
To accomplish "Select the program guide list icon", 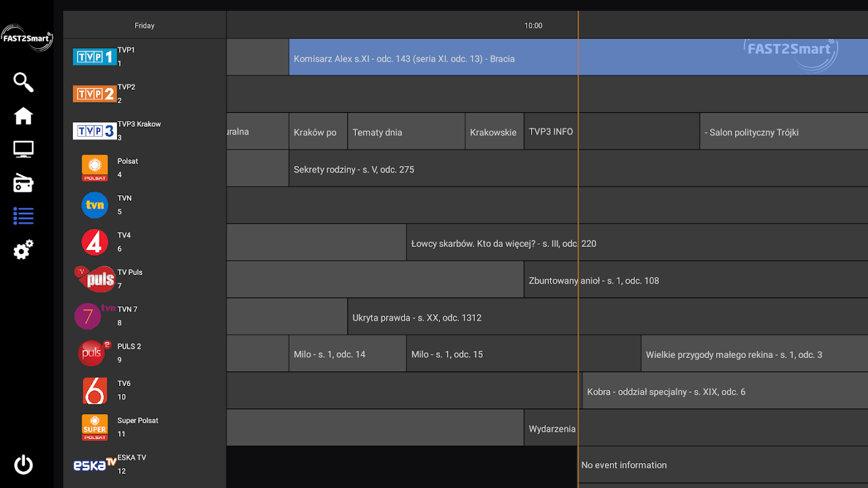I will pyautogui.click(x=23, y=216).
